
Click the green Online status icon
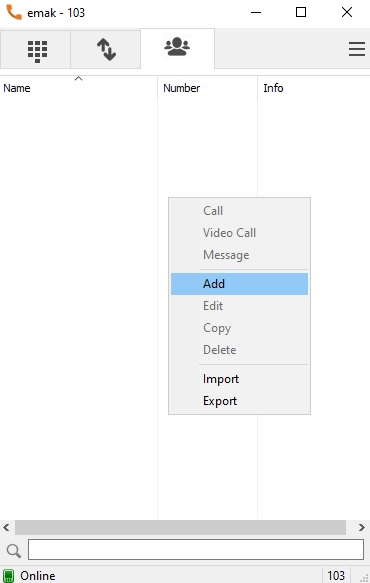8,576
